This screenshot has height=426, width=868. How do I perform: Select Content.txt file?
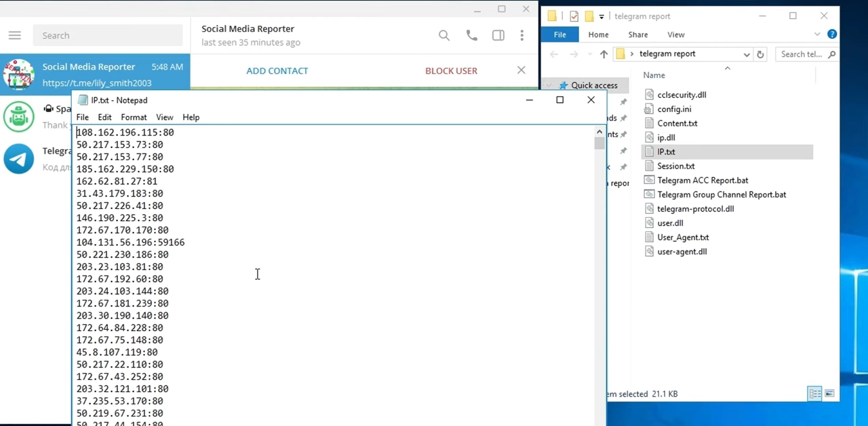(677, 123)
